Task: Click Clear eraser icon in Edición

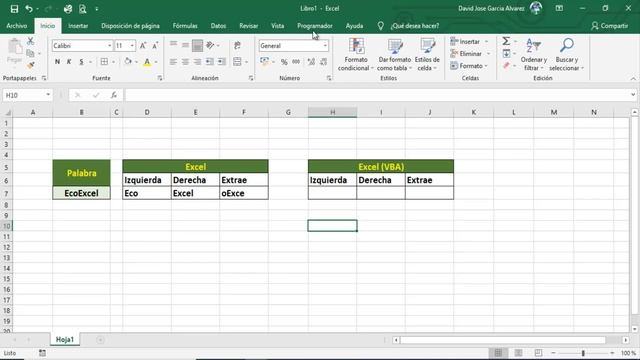Action: coord(507,66)
